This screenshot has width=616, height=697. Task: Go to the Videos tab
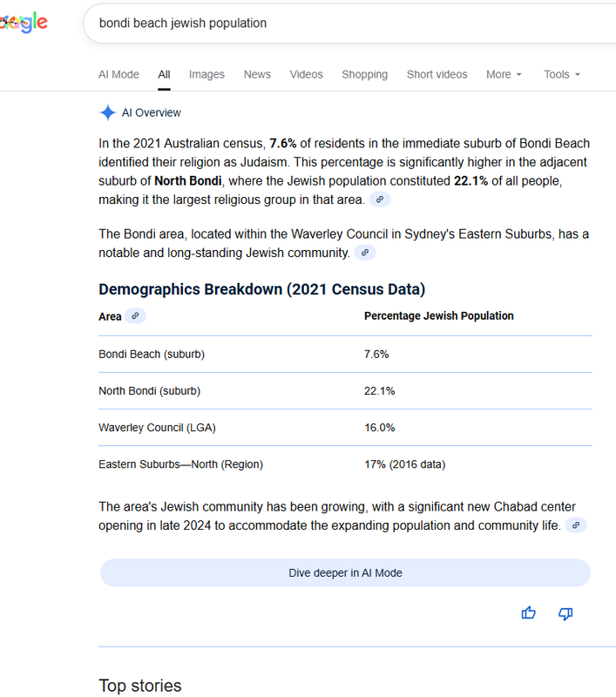coord(306,75)
